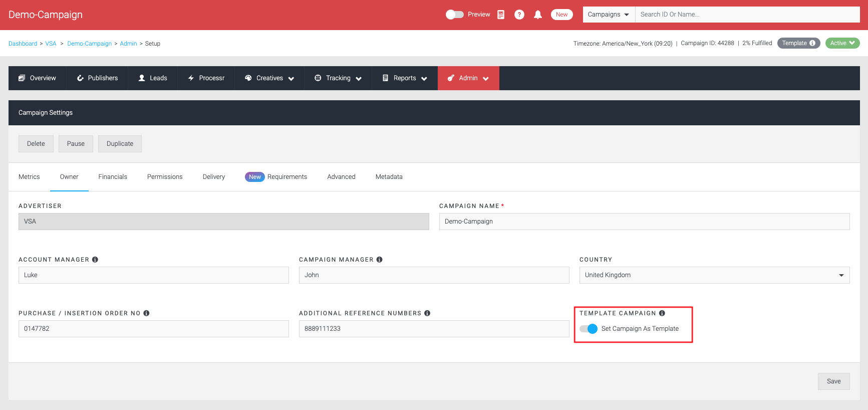Click the Campaign Name input field
The width and height of the screenshot is (868, 410).
coord(645,222)
